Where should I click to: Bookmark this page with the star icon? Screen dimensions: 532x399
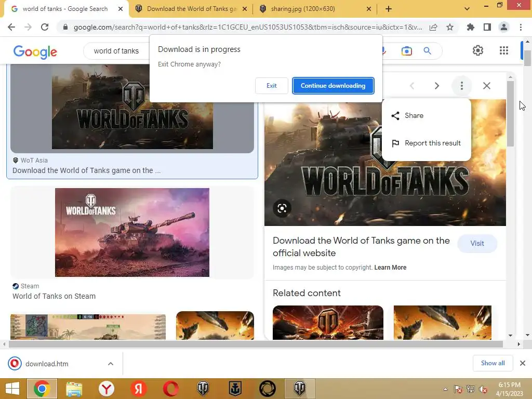click(x=450, y=27)
